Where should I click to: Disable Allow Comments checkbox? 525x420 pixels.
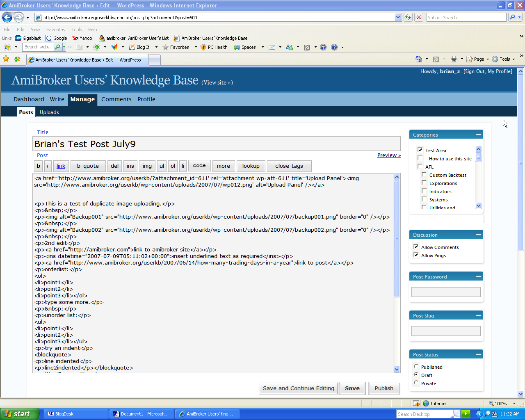tap(416, 247)
